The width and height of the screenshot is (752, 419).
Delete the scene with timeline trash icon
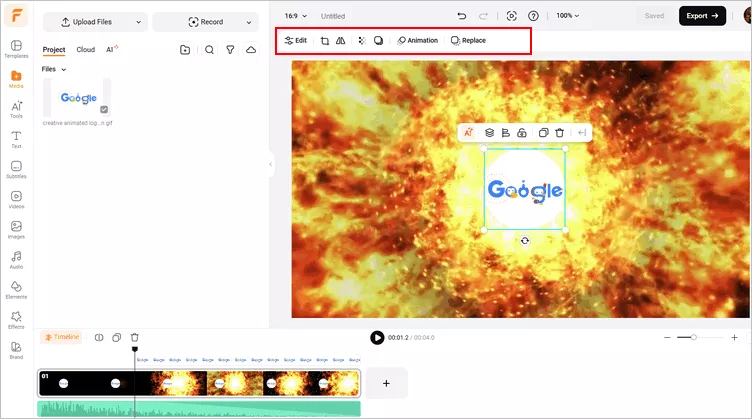point(135,338)
